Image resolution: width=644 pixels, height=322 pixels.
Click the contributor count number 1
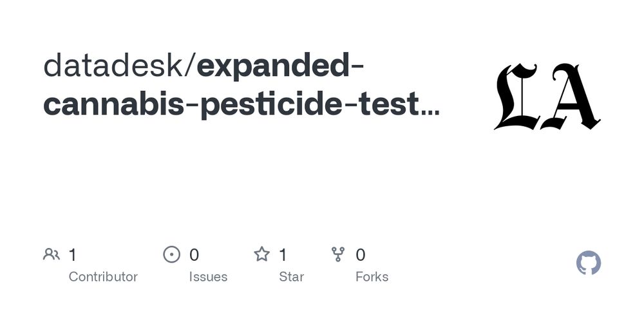tap(73, 255)
